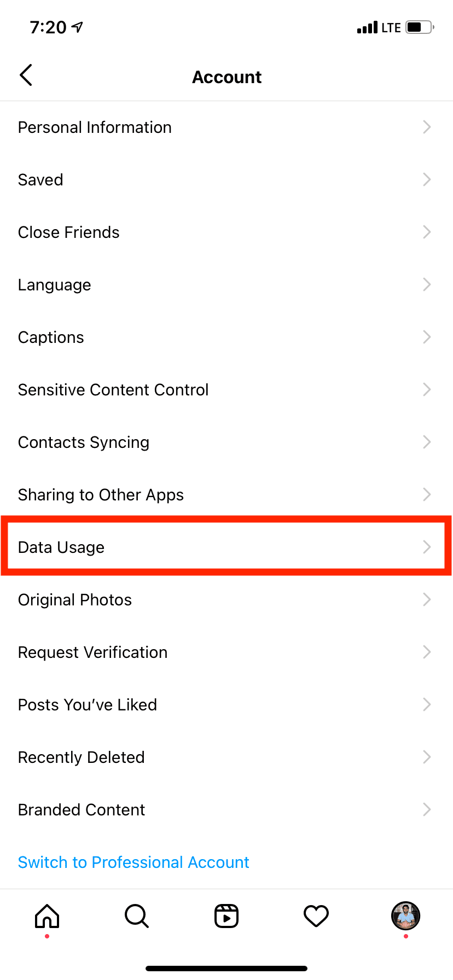Open Request Verification option
Screen dimensions: 453x980
click(93, 652)
